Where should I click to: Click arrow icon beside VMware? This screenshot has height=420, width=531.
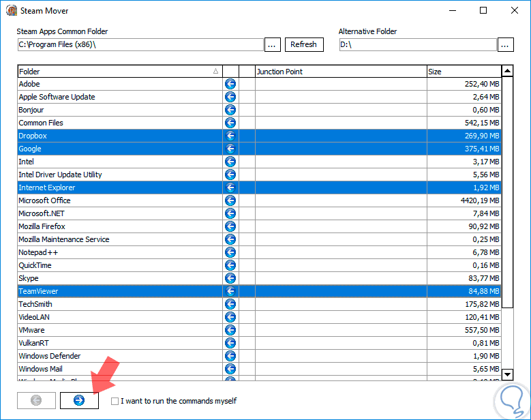(x=230, y=330)
